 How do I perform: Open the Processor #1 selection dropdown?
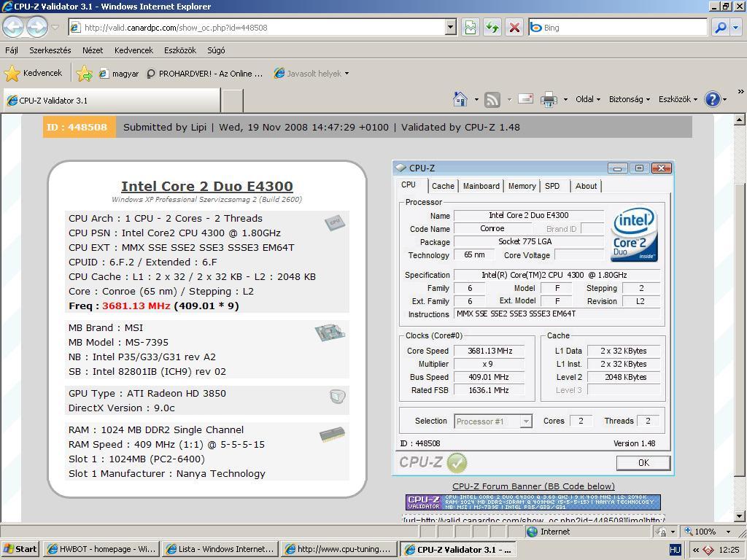coord(493,421)
